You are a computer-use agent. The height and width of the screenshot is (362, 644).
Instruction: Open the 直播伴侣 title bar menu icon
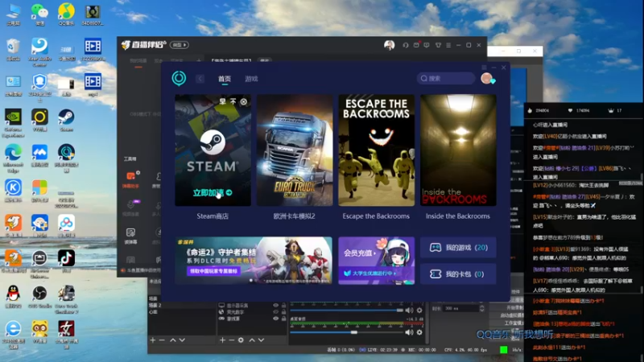(448, 45)
